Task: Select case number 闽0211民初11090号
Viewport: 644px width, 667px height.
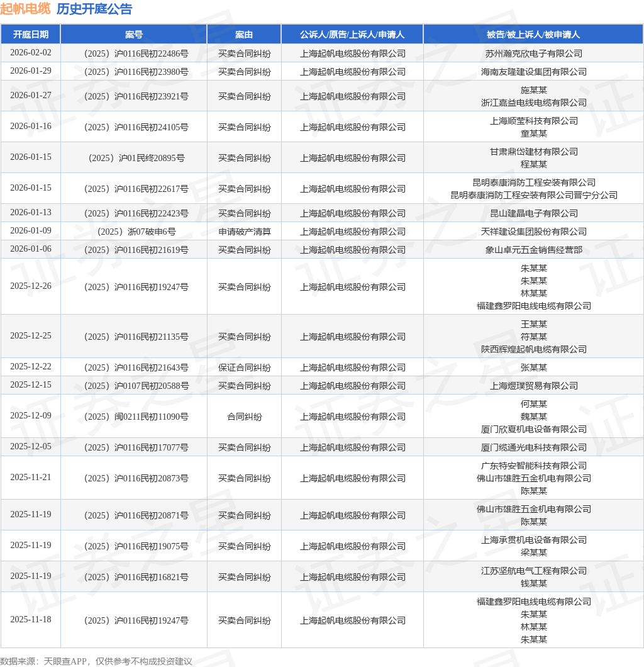Action: 136,417
